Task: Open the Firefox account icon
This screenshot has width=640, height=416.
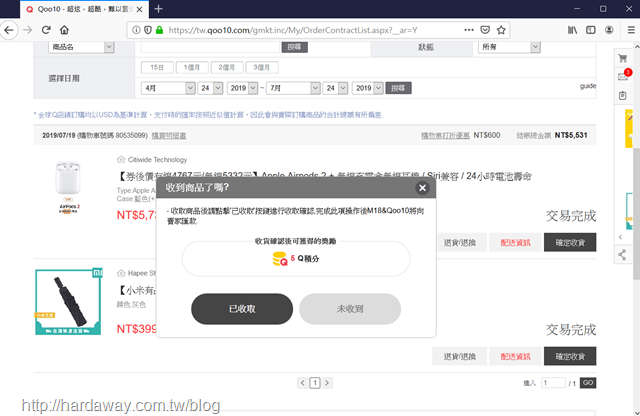Action: click(609, 30)
